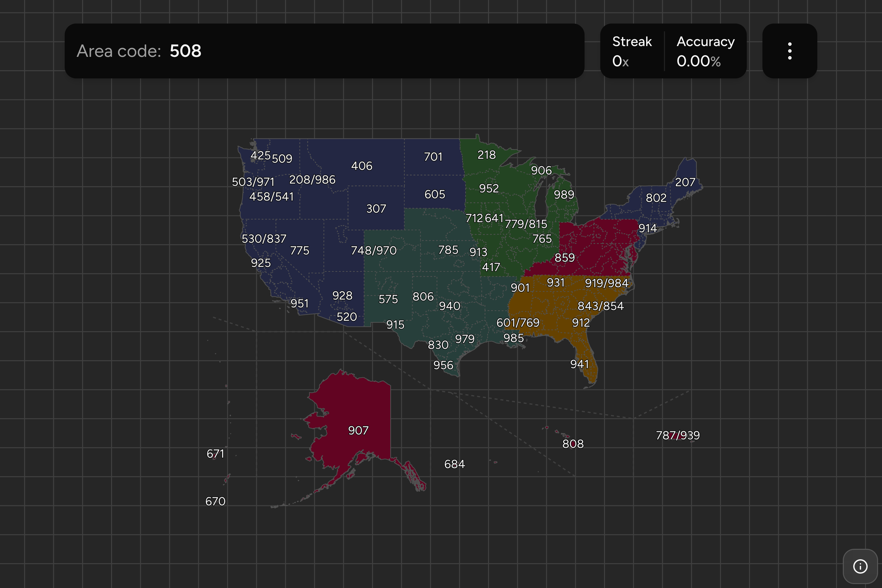This screenshot has height=588, width=882.
Task: Select the Guam 671 label
Action: point(215,454)
